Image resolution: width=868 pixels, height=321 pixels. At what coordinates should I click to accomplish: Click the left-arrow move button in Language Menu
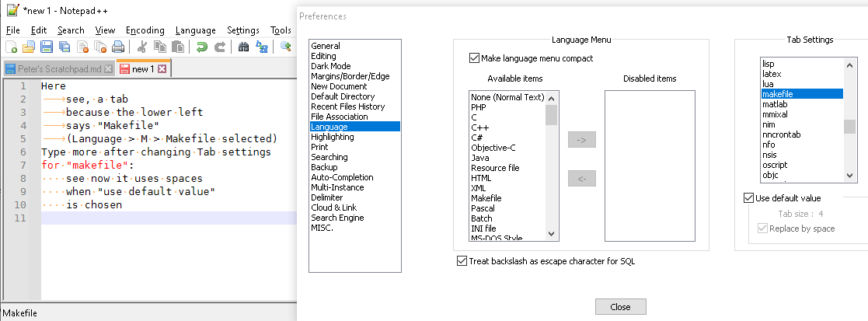[x=582, y=179]
